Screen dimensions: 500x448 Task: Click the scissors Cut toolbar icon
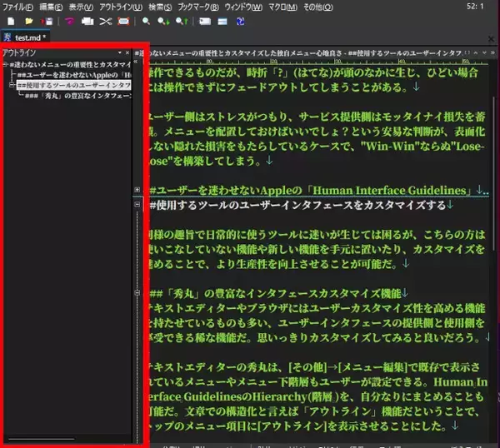(x=104, y=19)
